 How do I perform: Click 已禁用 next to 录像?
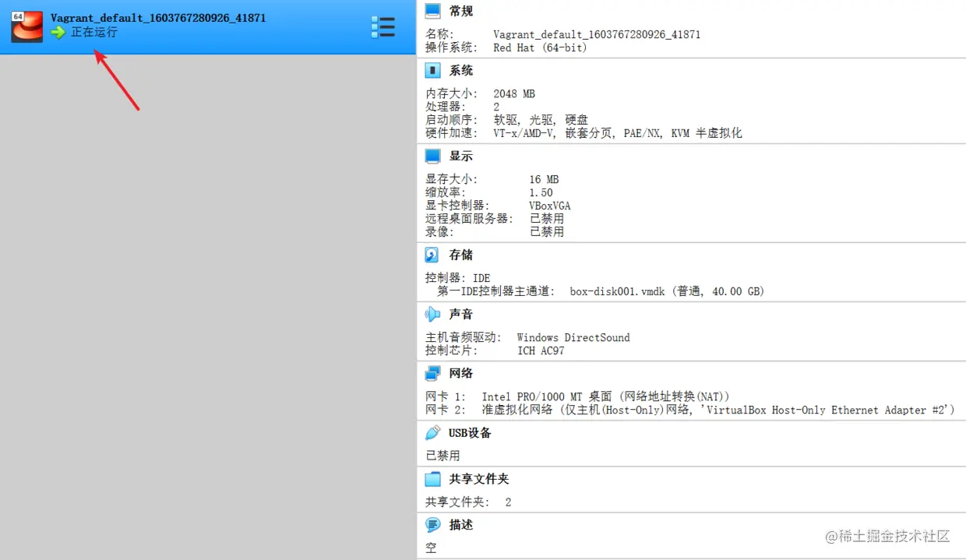pos(547,231)
